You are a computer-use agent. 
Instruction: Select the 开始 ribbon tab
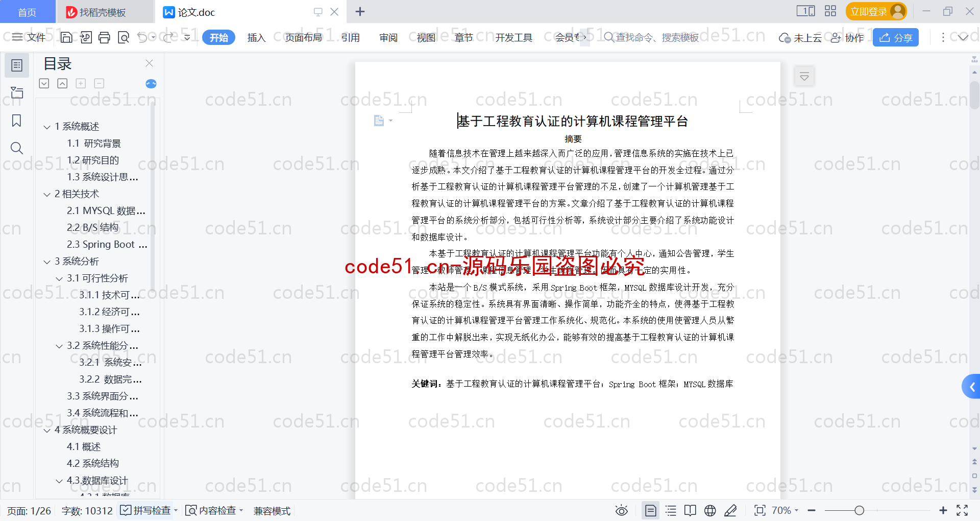click(218, 37)
